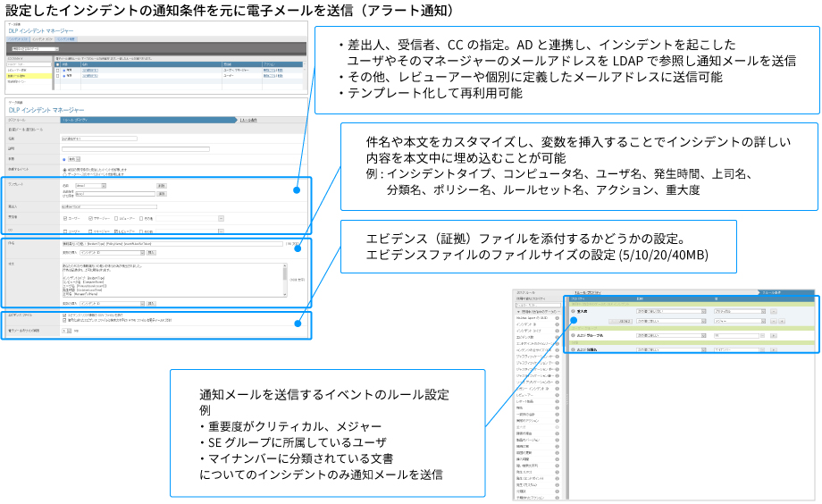The height and width of the screenshot is (504, 822).
Task: Select the second event-handling radio button
Action: 64,174
